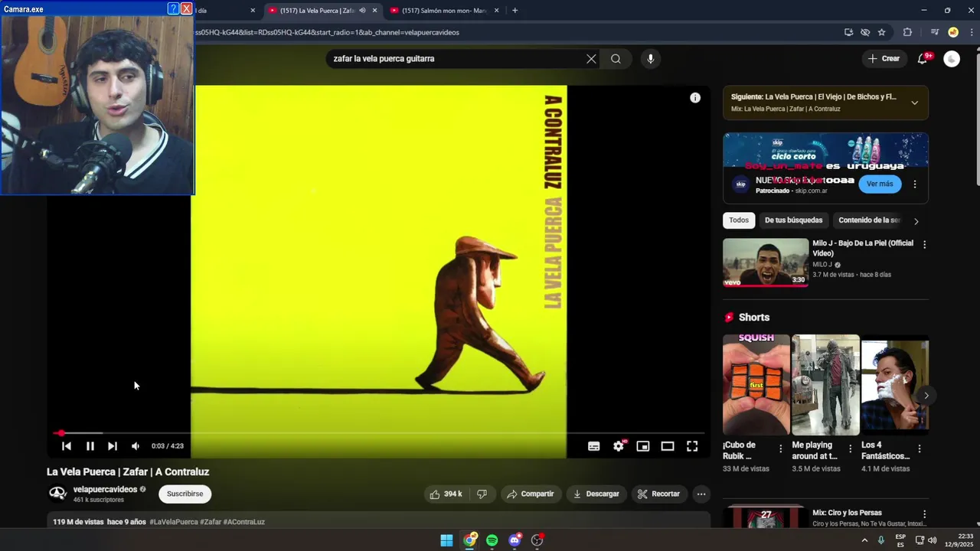This screenshot has width=980, height=551.
Task: Click the Suscribirse button
Action: [185, 494]
